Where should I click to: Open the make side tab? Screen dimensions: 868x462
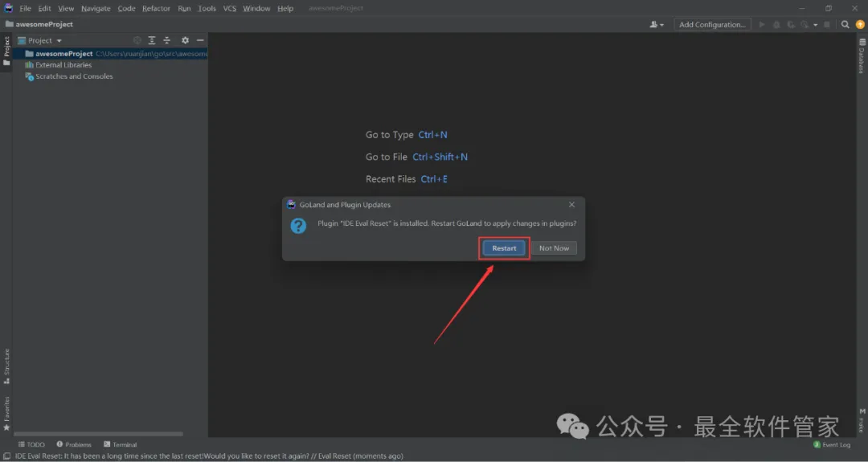tap(862, 420)
